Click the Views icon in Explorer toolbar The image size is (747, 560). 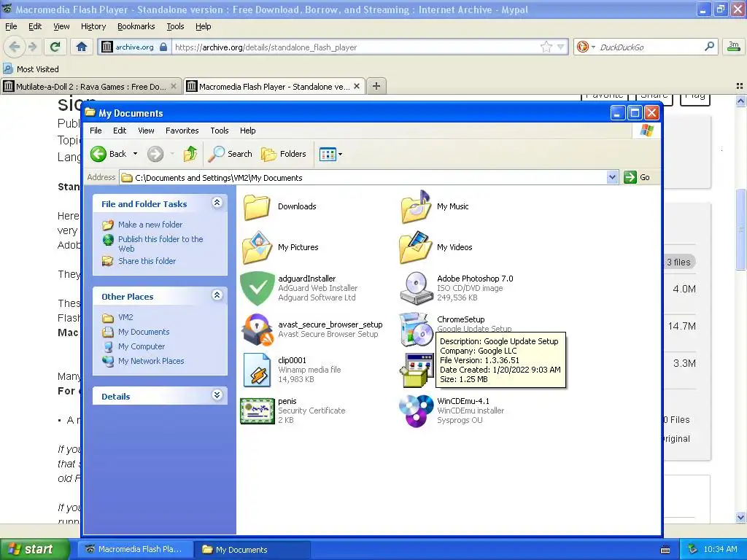click(x=328, y=155)
